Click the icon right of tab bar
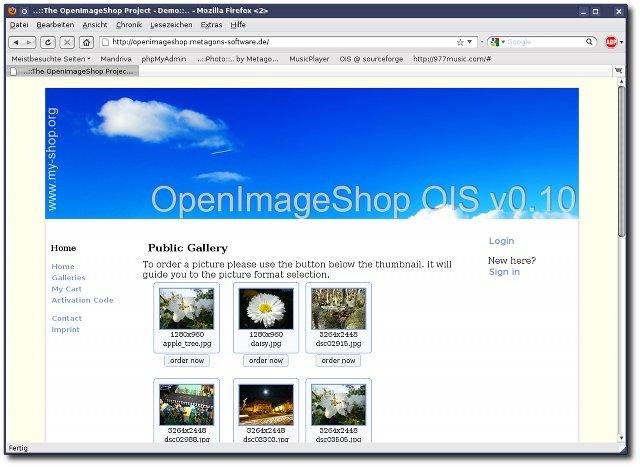The image size is (640, 467). (618, 71)
